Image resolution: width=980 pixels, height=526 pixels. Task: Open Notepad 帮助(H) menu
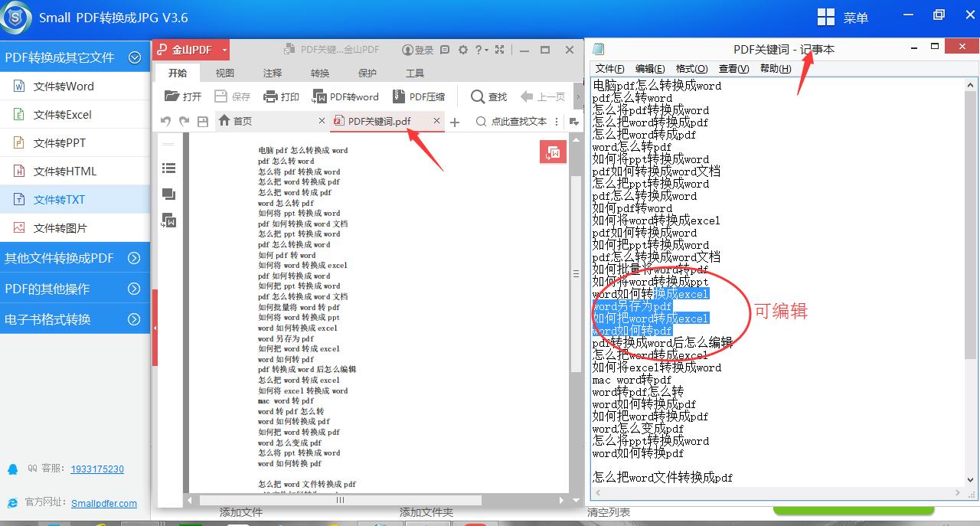coord(776,69)
